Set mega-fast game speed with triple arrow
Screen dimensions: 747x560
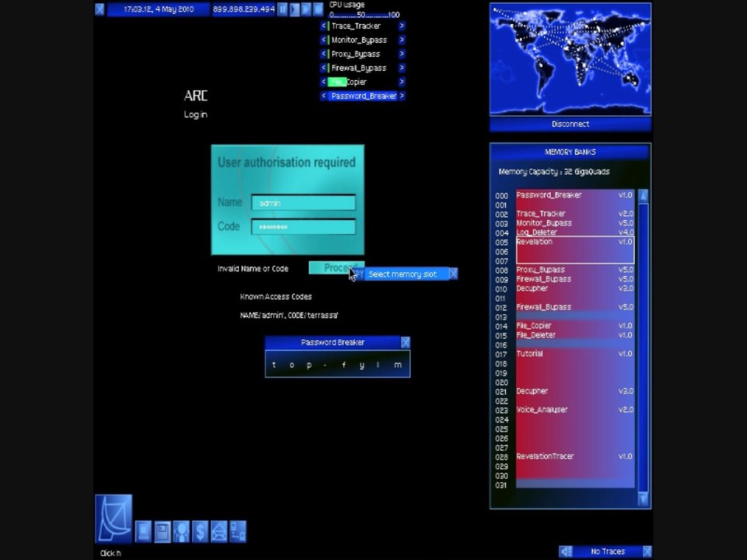point(318,9)
